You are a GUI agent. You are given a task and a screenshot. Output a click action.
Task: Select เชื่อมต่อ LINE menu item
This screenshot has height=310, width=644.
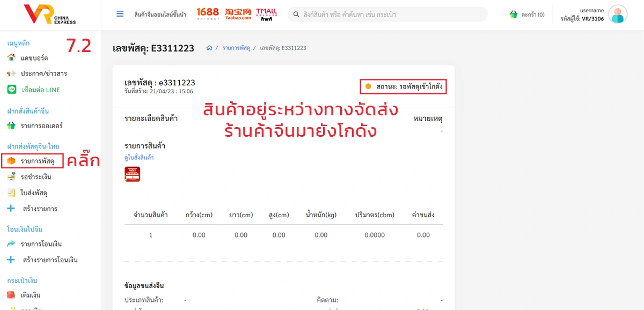coord(40,90)
